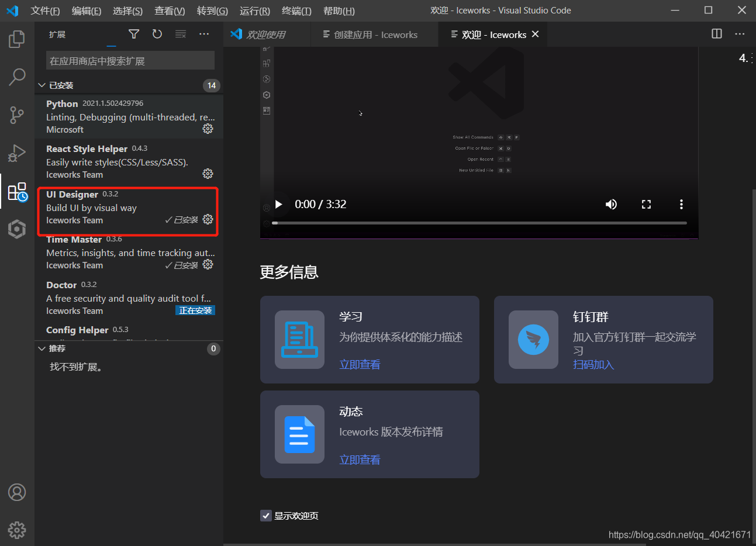756x546 pixels.
Task: Enter video fullscreen mode
Action: coord(646,204)
